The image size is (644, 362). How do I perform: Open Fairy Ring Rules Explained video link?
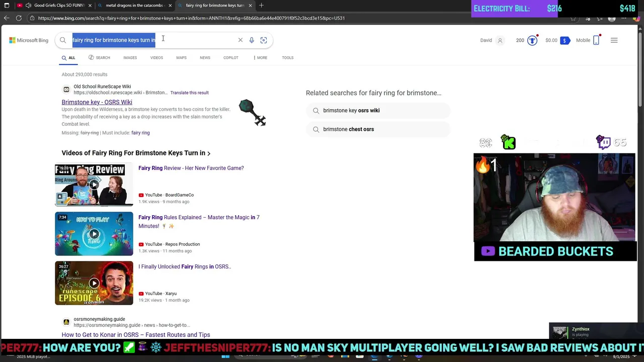click(199, 222)
